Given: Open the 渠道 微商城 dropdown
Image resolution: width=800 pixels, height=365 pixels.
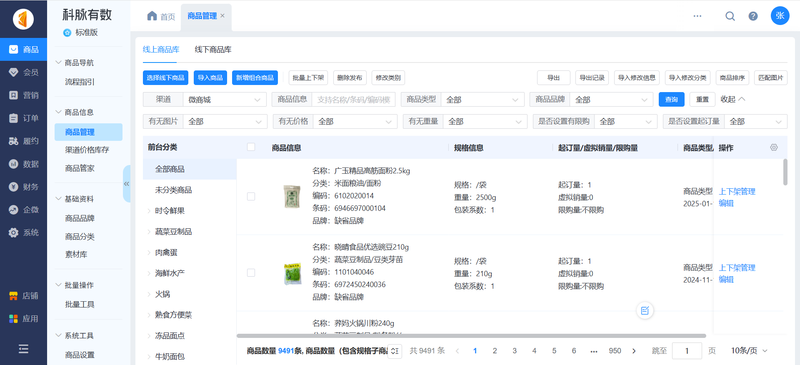Looking at the screenshot, I should (x=225, y=100).
